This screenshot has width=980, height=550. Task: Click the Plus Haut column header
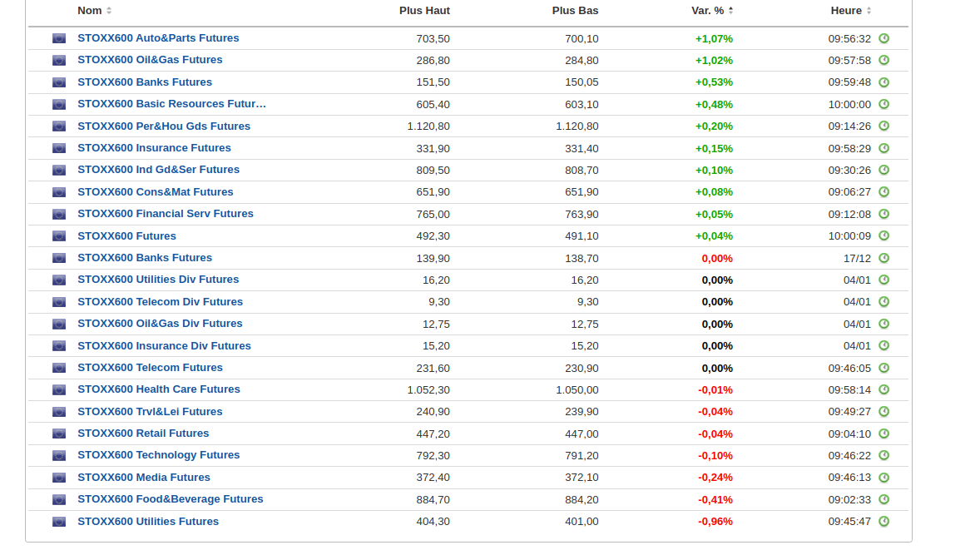pyautogui.click(x=424, y=10)
